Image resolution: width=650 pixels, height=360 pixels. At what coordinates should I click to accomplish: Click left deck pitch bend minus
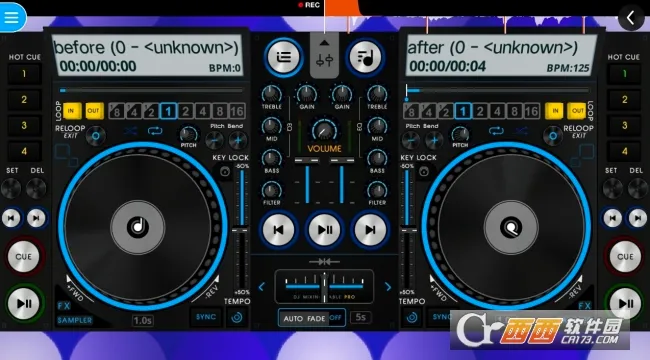[x=214, y=140]
